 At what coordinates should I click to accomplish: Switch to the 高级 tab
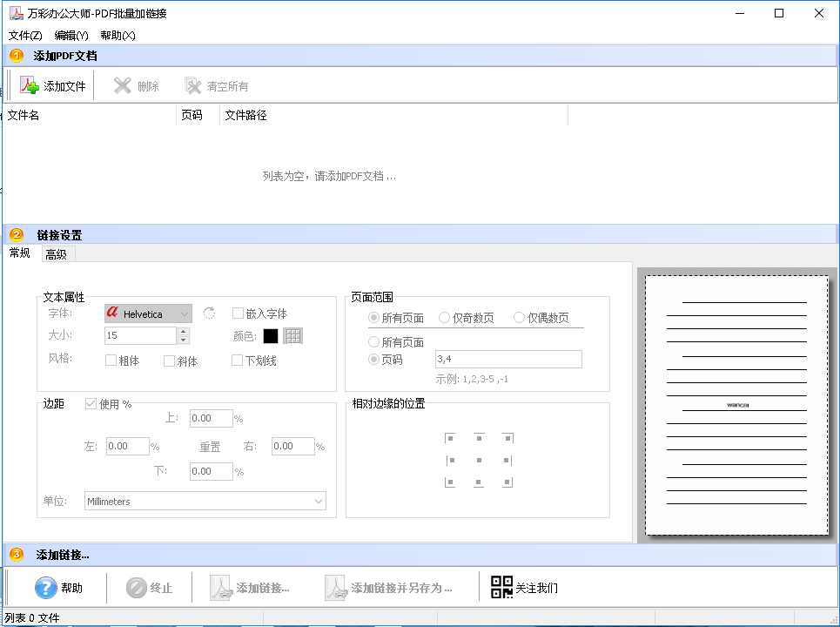coord(57,254)
